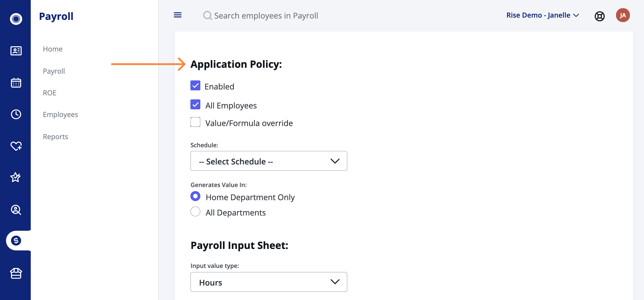The width and height of the screenshot is (644, 300).
Task: Open the heart-plus benefits icon
Action: (x=16, y=146)
